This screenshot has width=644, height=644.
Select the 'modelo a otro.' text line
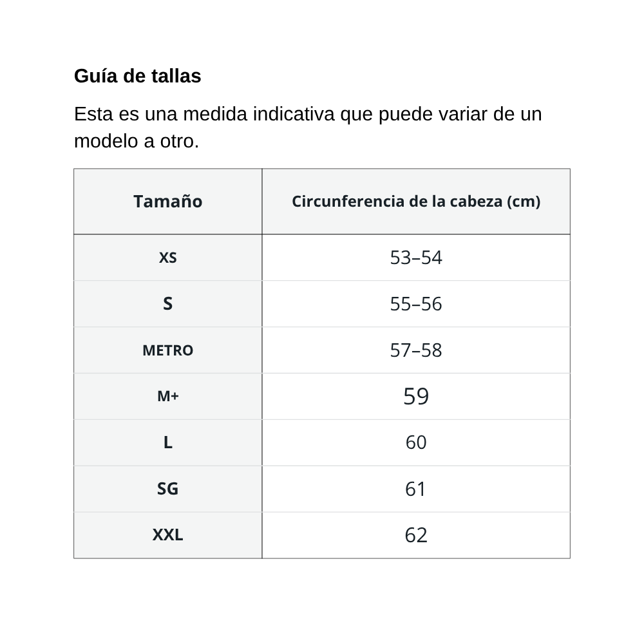pos(137,141)
